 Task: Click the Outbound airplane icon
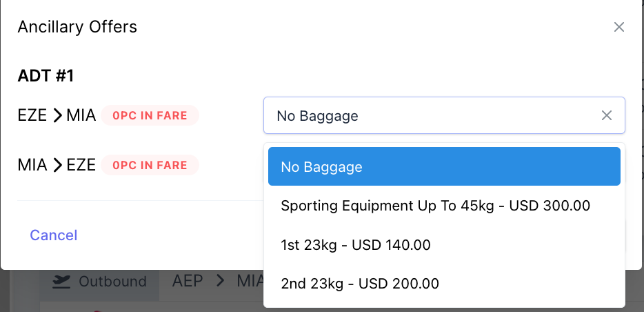coord(62,281)
